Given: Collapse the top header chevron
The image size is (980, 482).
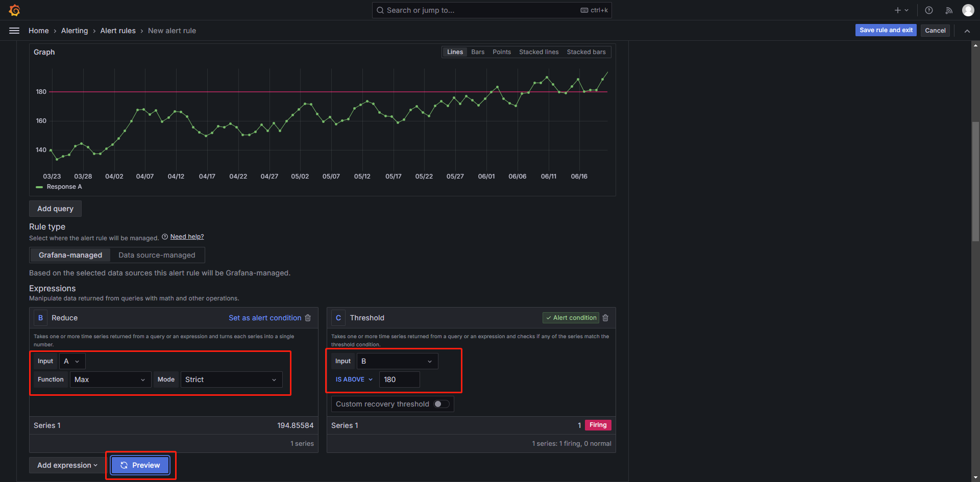Looking at the screenshot, I should coord(967,31).
